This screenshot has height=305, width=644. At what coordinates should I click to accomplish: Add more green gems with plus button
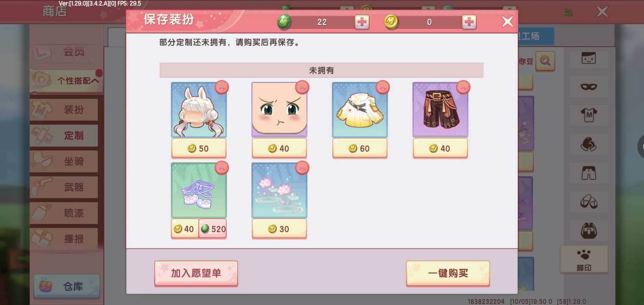pos(362,22)
